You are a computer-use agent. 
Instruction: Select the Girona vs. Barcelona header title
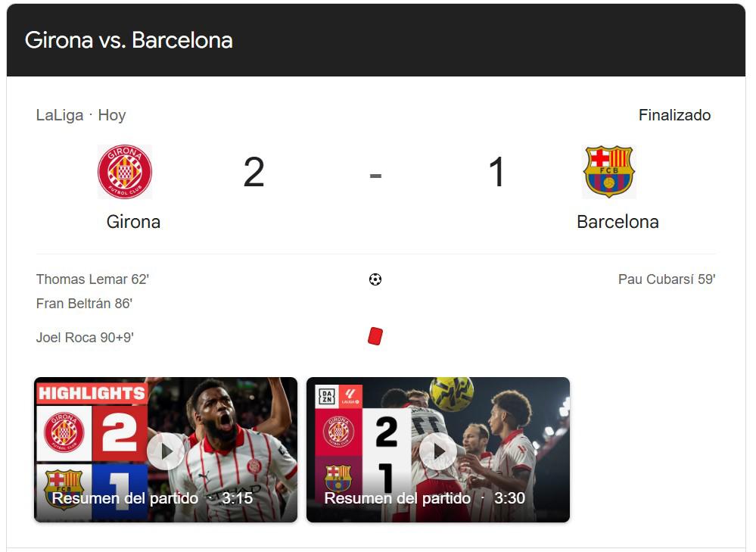tap(129, 40)
